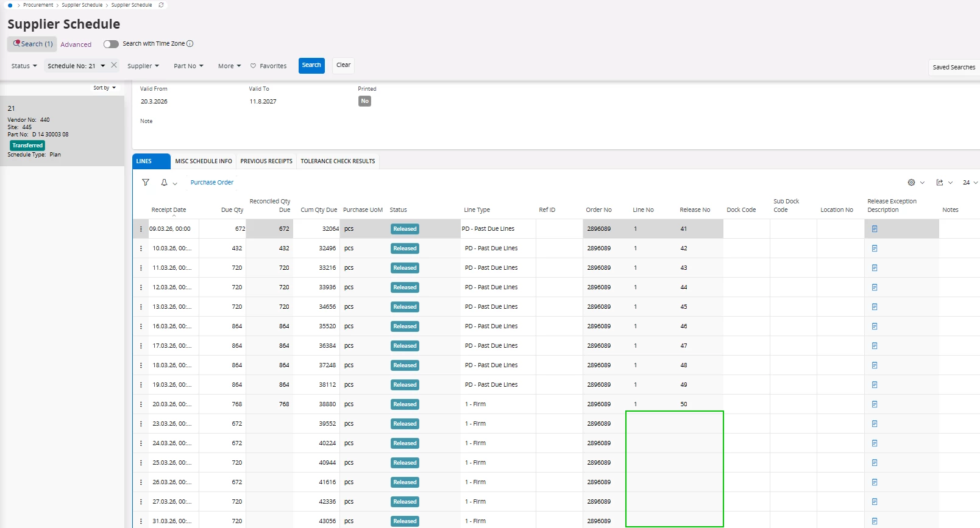Open the Tolerance Check Results tab
Screen dimensions: 980x528
(338, 161)
